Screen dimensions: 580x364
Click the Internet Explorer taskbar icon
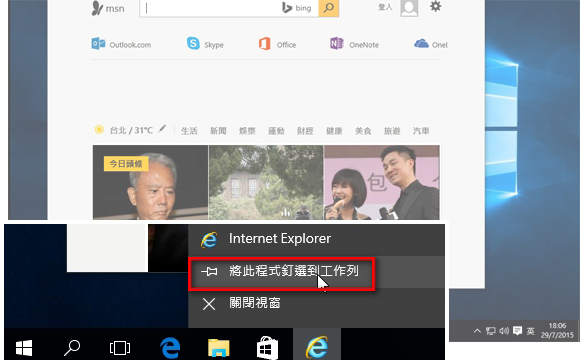point(317,347)
